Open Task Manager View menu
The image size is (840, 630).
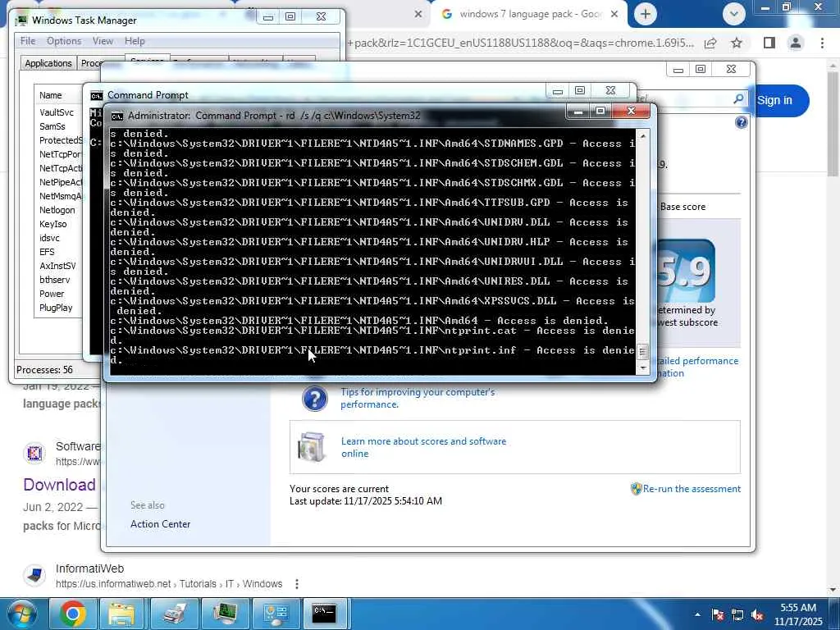tap(103, 41)
